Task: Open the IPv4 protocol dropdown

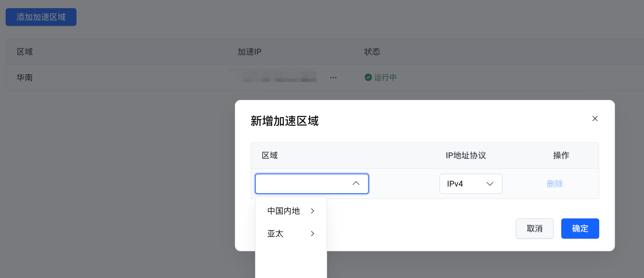Action: (471, 184)
